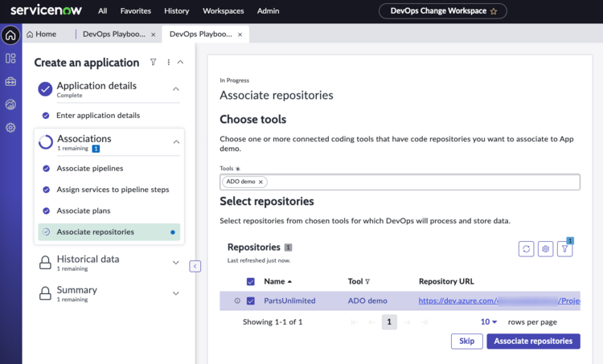Collapse the Application details section

pos(176,88)
